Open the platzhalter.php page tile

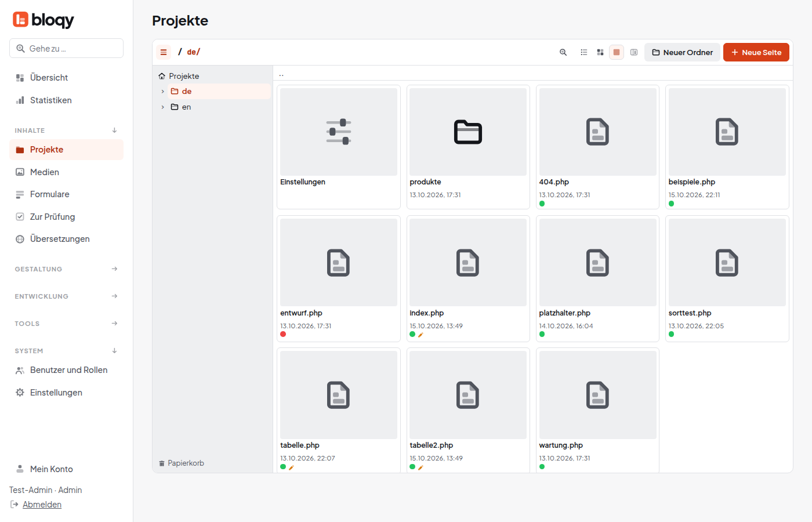click(598, 279)
